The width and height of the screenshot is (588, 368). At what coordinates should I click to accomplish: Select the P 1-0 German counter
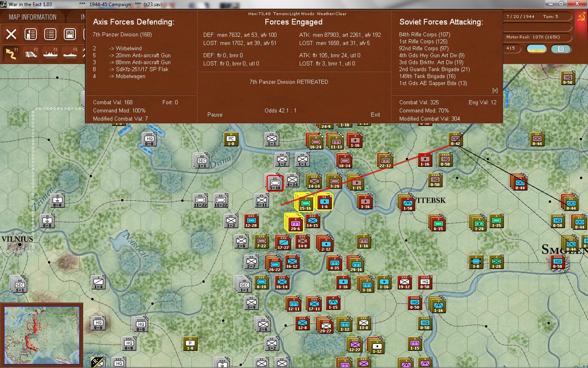[190, 343]
